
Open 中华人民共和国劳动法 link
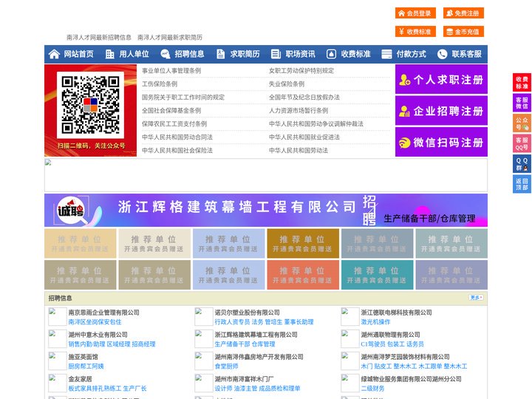[299, 150]
